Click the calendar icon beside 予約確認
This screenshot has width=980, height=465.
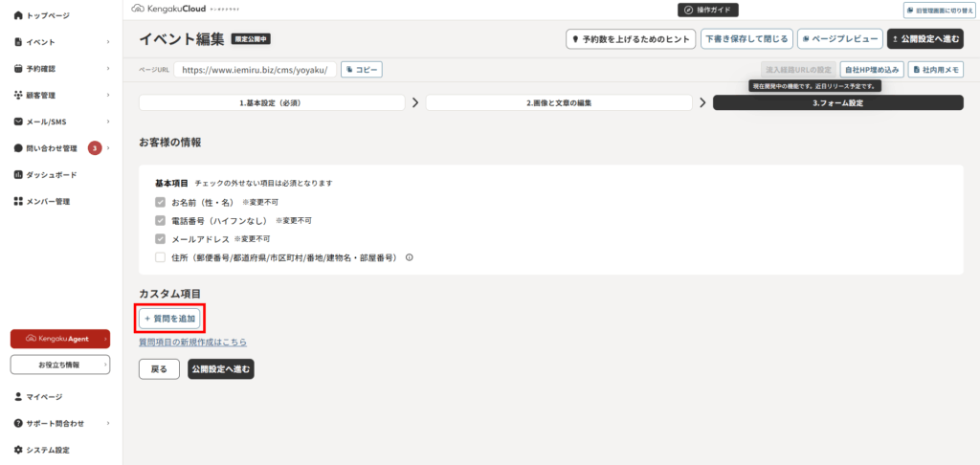tap(18, 68)
